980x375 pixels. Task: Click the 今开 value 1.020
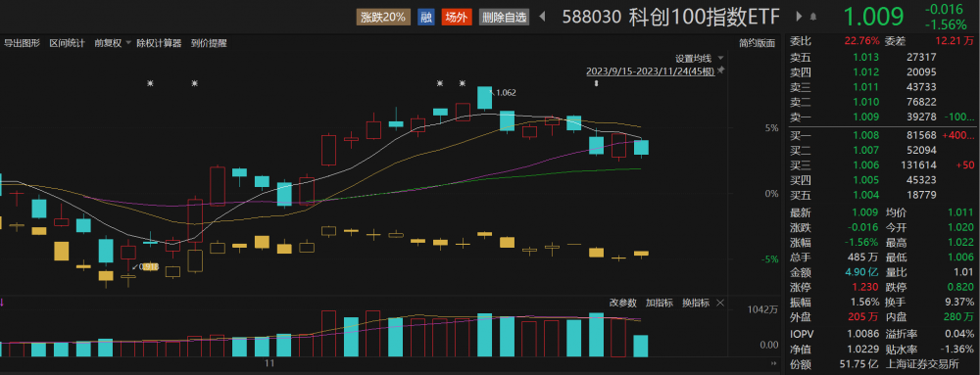960,227
